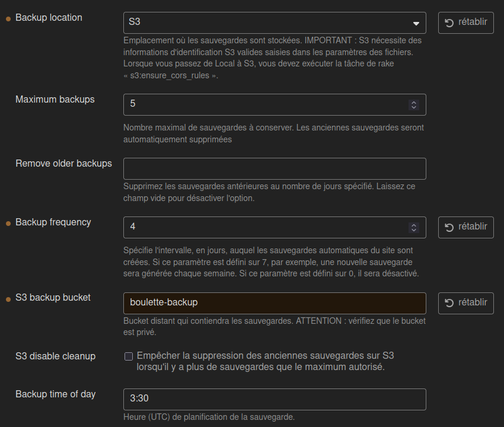
Task: Click the orange dot beside Backup location
Action: click(x=8, y=19)
